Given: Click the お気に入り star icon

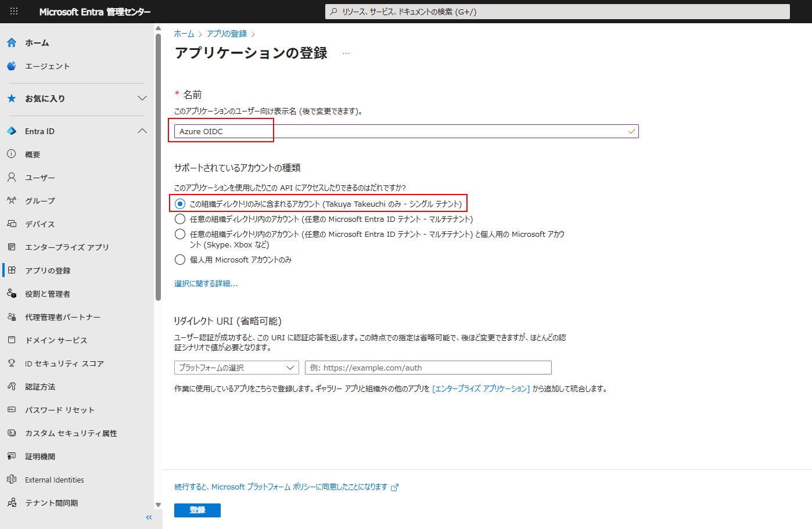Looking at the screenshot, I should [12, 98].
